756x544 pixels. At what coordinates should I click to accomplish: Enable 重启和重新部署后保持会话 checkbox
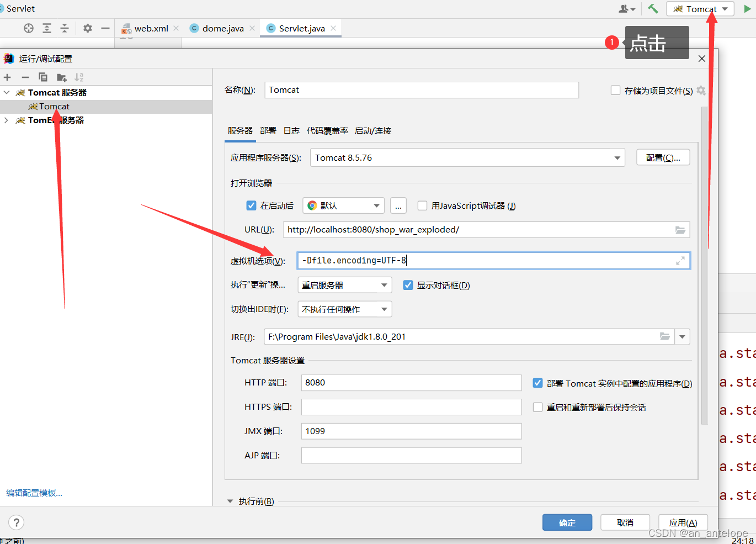[x=537, y=407]
